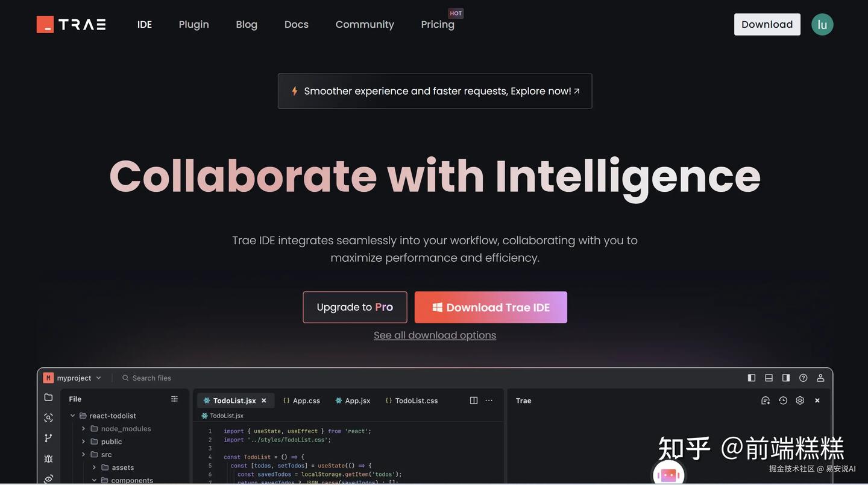Open the source control branch icon in sidebar

point(48,438)
